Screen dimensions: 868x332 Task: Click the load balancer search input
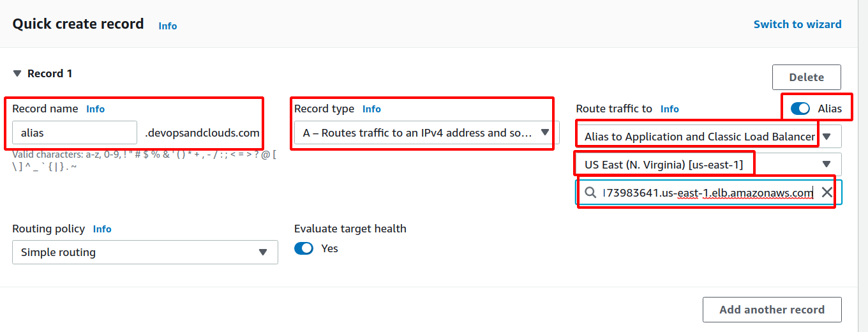click(x=707, y=192)
